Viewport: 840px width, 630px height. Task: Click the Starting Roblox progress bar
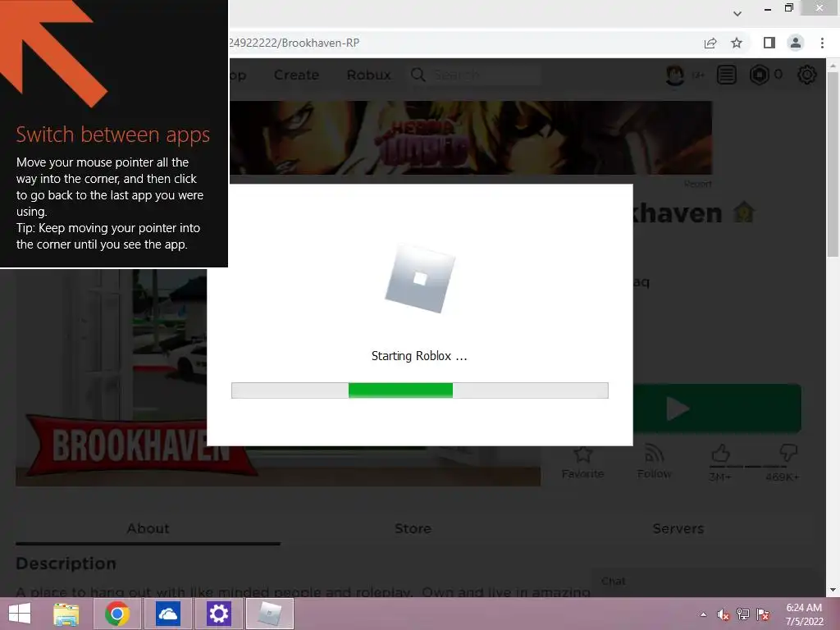[419, 390]
